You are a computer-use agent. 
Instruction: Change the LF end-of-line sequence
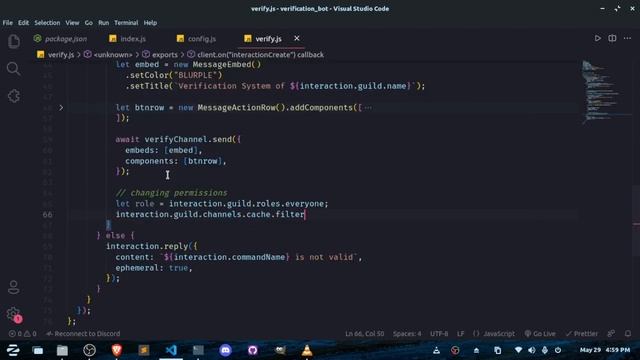tap(460, 334)
